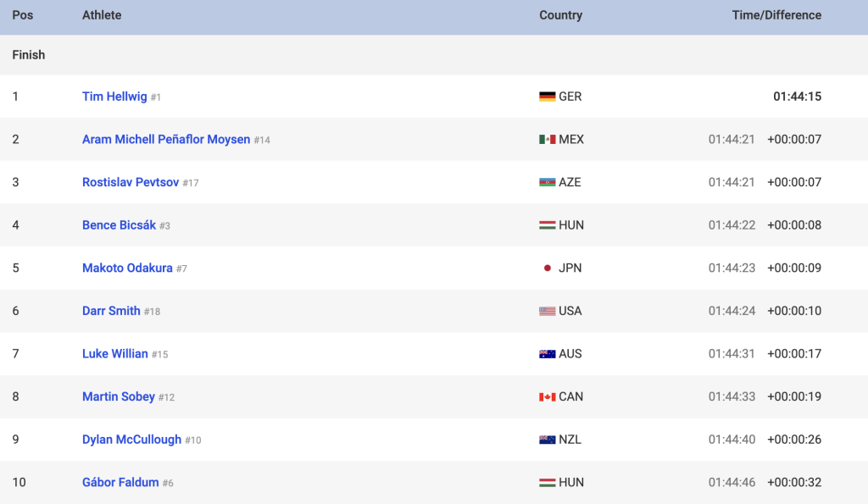Click the Australian flag icon
The image size is (868, 504).
point(547,354)
